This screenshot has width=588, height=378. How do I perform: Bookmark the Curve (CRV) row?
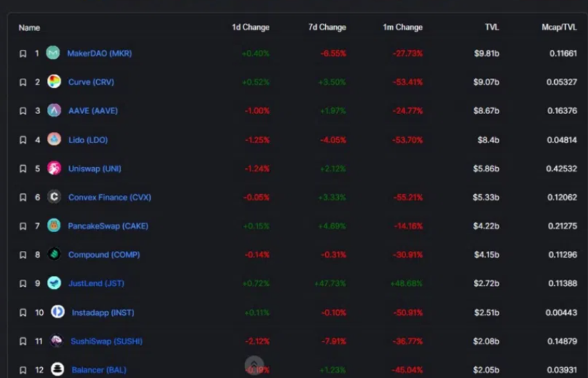(x=23, y=82)
